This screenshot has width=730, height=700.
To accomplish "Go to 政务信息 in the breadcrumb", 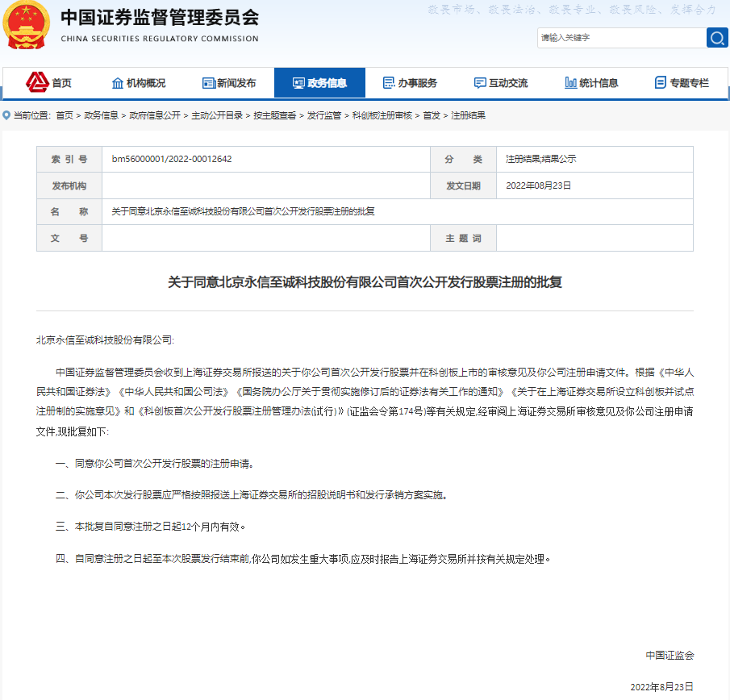I will [x=101, y=115].
